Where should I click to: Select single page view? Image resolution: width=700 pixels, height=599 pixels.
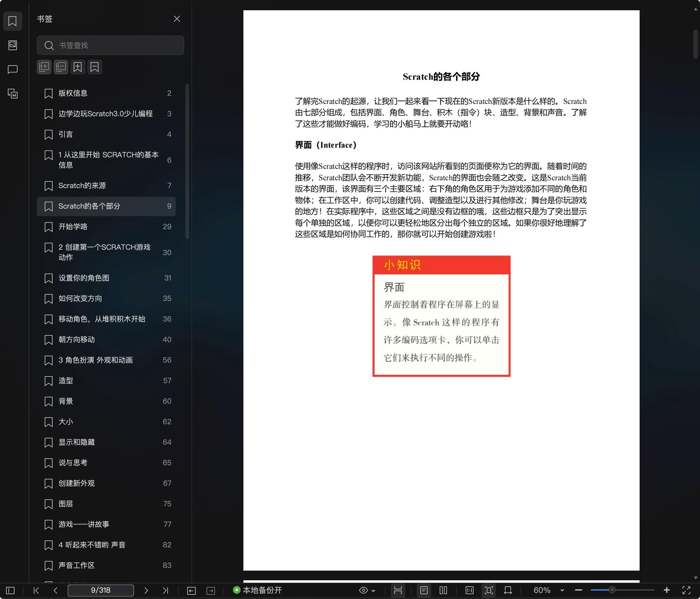pos(424,590)
